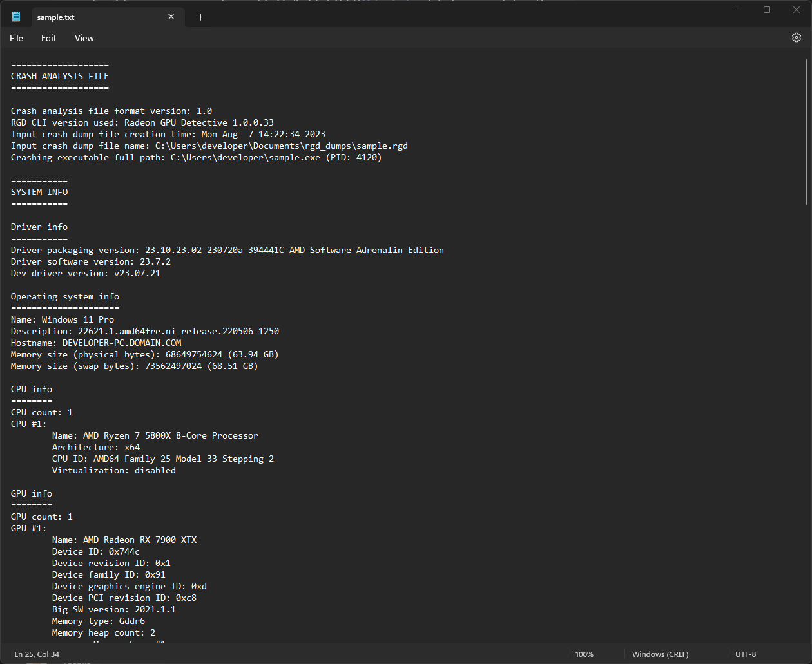Open the File menu

click(x=16, y=38)
